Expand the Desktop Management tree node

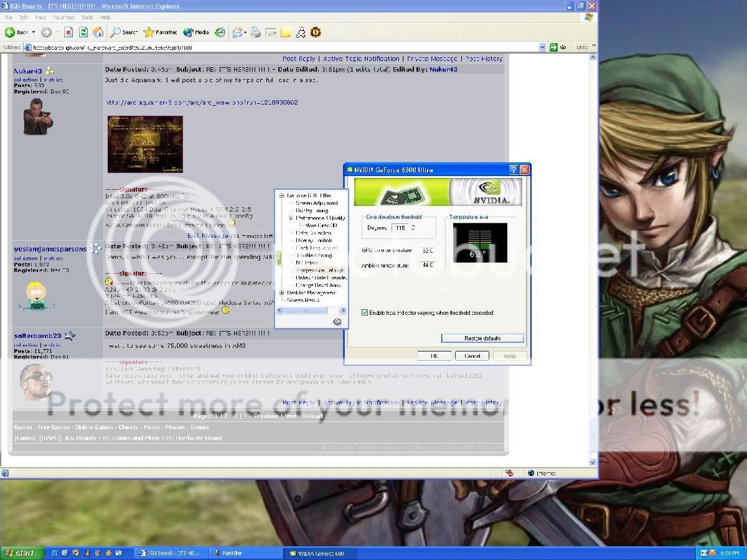click(282, 292)
